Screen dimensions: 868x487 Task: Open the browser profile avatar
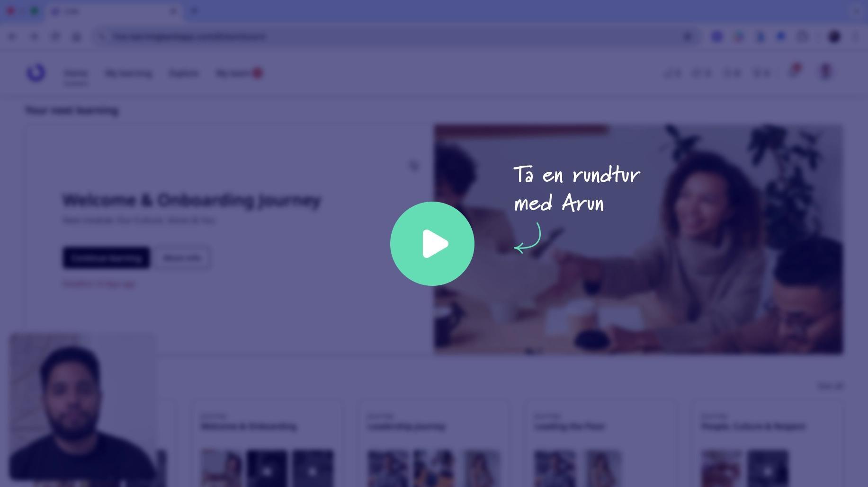pos(834,36)
